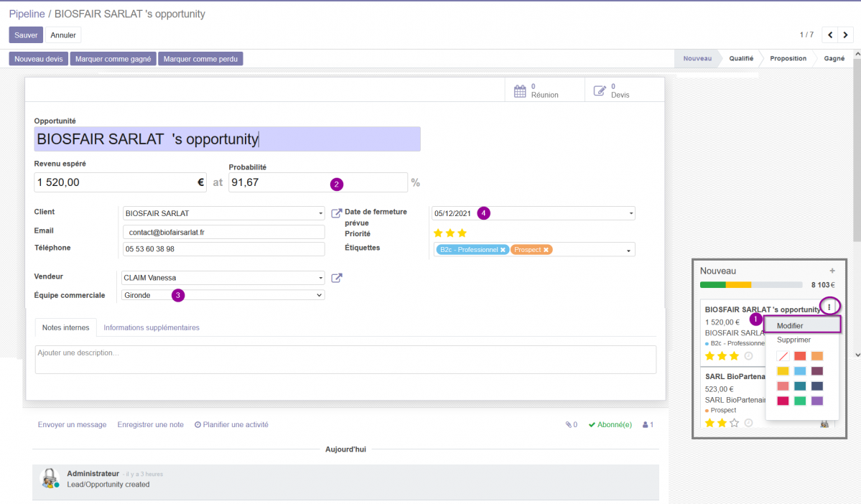This screenshot has height=504, width=861.
Task: Click Marquer comme perdu
Action: click(x=200, y=59)
